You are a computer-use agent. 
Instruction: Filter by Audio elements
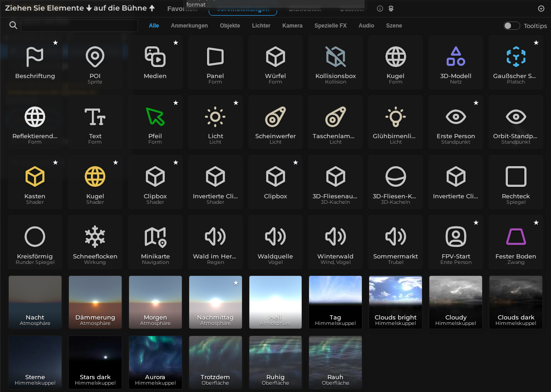point(366,26)
